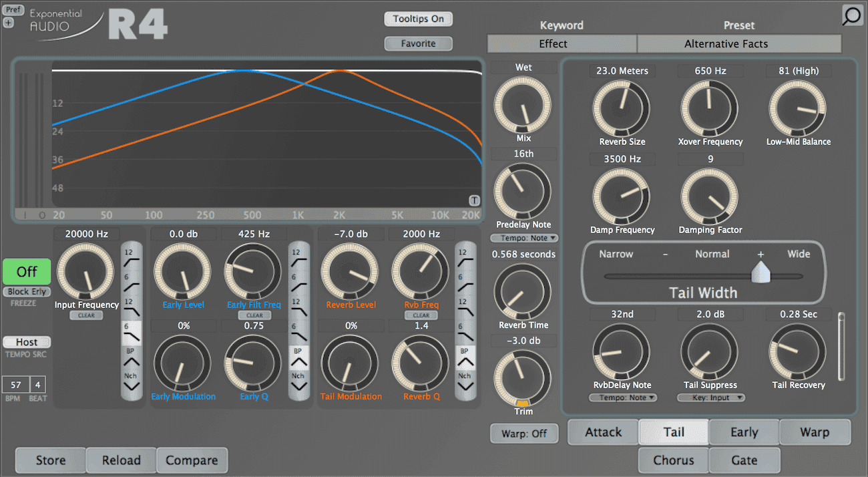Toggle the Favorite button
868x477 pixels.
click(419, 43)
